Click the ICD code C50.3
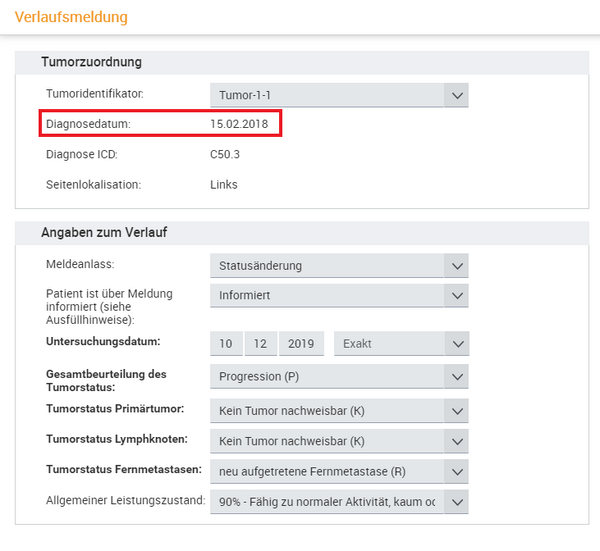Screen dimensions: 600x551 tap(225, 154)
